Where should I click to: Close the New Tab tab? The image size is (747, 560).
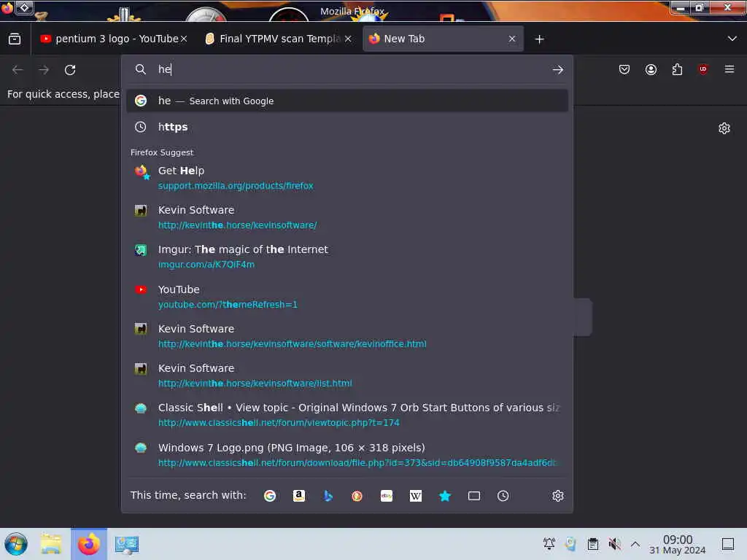[512, 39]
